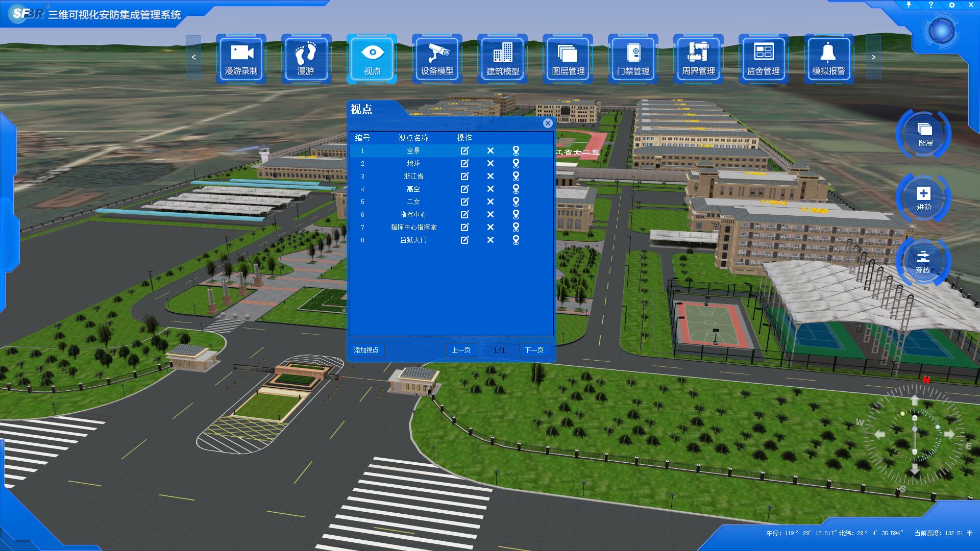Open 周界管理 perimeter management
The width and height of the screenshot is (980, 551).
coord(698,58)
